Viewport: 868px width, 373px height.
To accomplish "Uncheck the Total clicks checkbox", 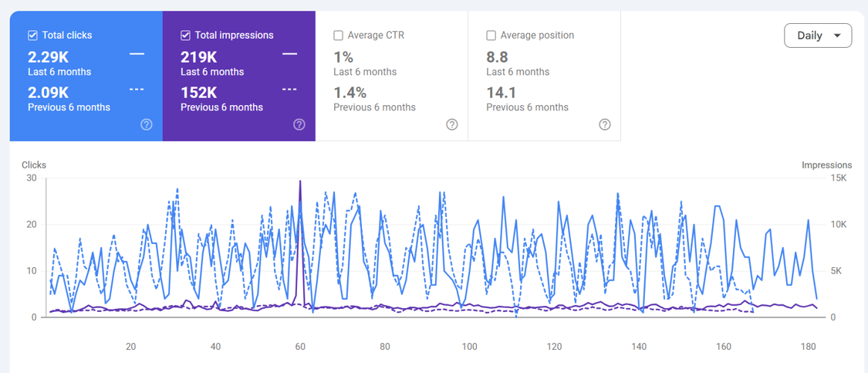I will click(32, 36).
